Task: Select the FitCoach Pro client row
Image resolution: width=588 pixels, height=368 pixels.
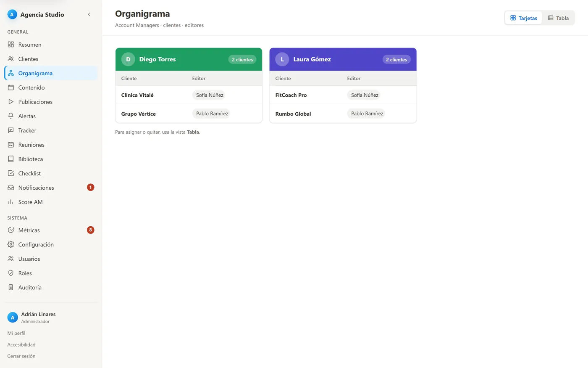Action: 343,95
